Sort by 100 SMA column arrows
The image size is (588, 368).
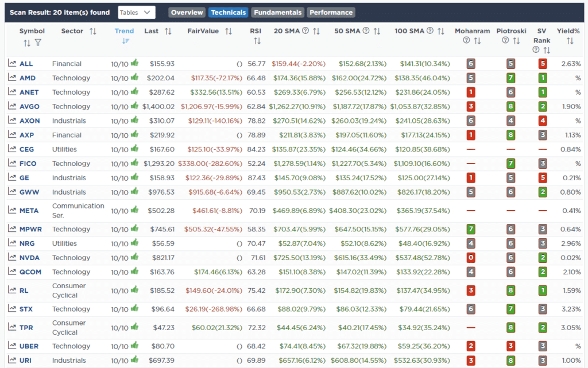click(441, 32)
